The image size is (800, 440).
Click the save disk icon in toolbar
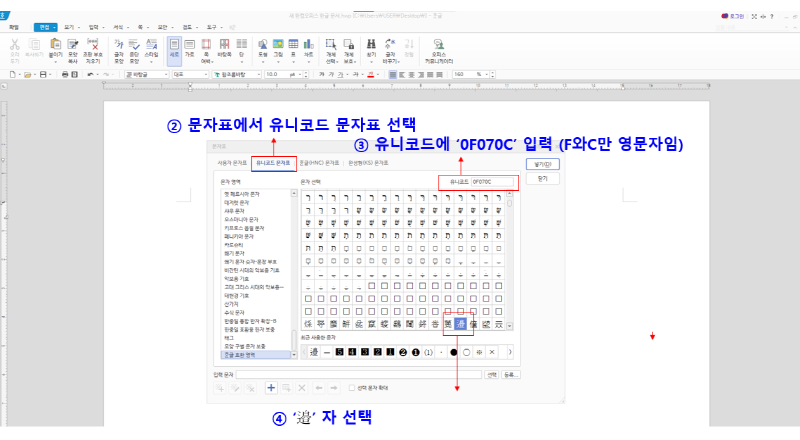[43, 75]
